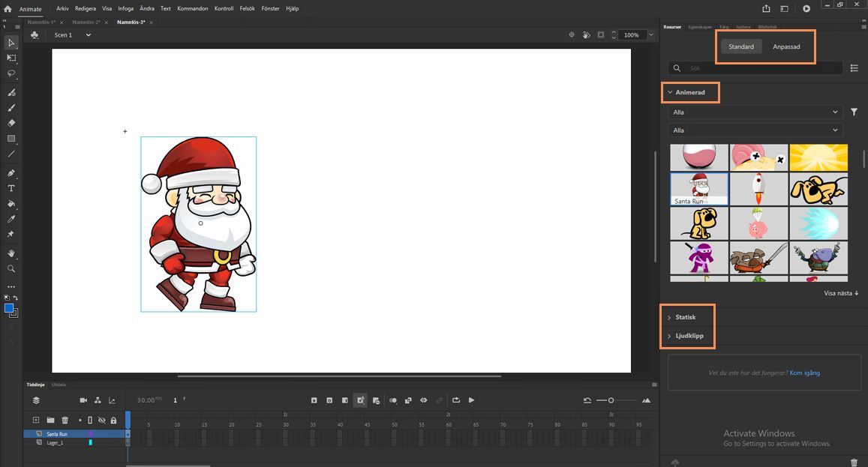This screenshot has height=467, width=868.
Task: Collapse the right panel group double-arrow
Action: (863, 20)
